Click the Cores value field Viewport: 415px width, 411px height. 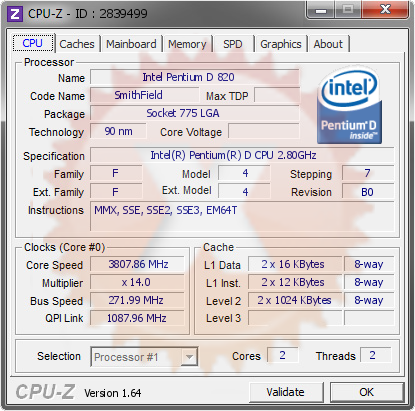pos(282,355)
